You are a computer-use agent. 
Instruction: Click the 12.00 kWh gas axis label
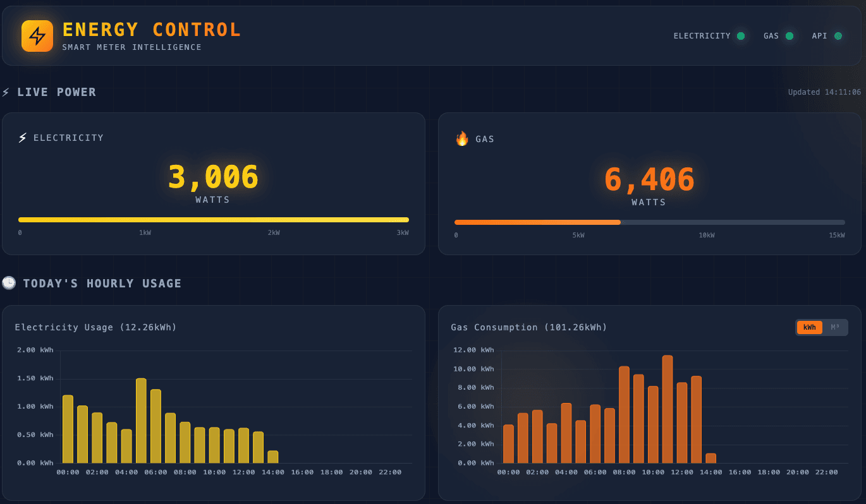[x=474, y=350]
